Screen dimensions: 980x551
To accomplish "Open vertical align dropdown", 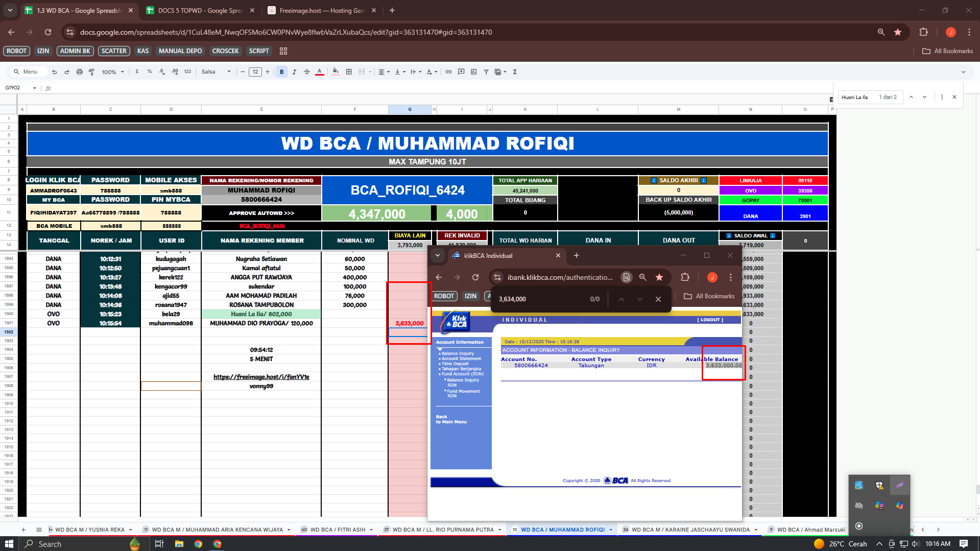I will click(x=400, y=72).
